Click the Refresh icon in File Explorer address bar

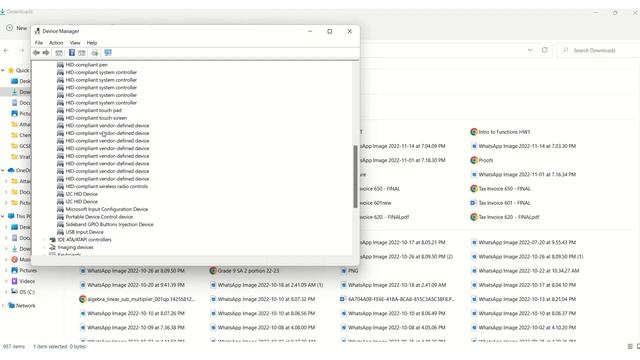(544, 50)
